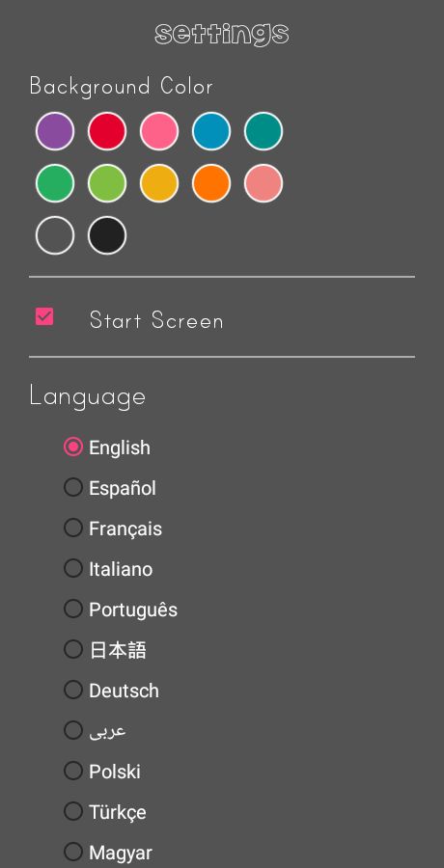
Task: Choose the 日本語 language option
Action: point(105,649)
